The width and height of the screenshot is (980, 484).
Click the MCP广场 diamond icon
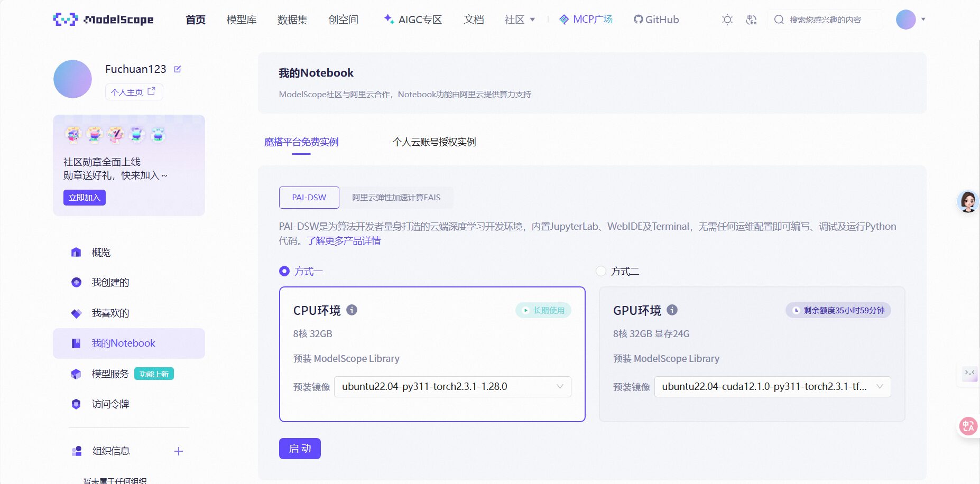coord(564,20)
